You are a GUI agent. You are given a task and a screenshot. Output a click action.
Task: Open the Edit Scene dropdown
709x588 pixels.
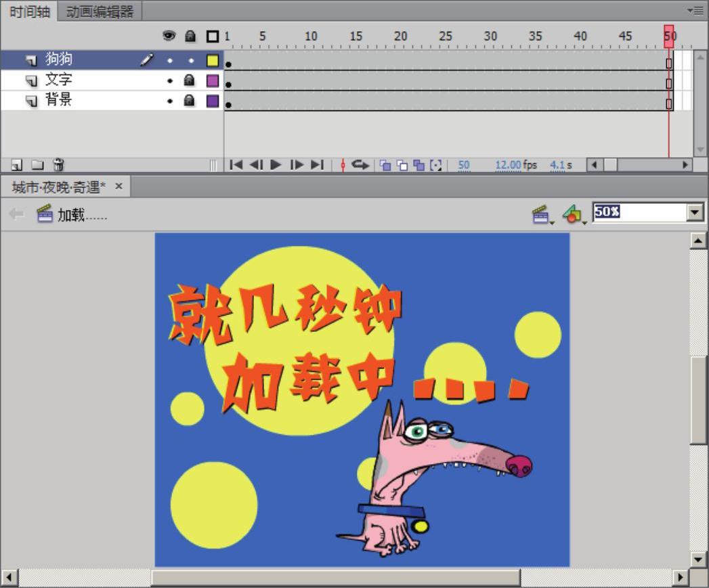[540, 215]
